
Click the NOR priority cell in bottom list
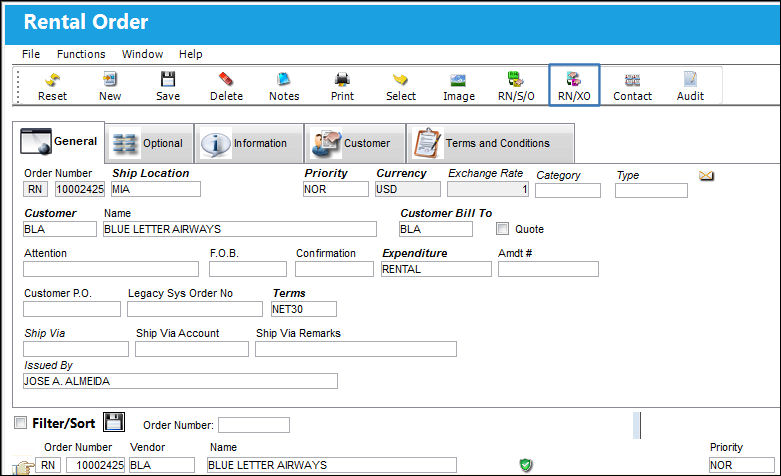tap(742, 465)
